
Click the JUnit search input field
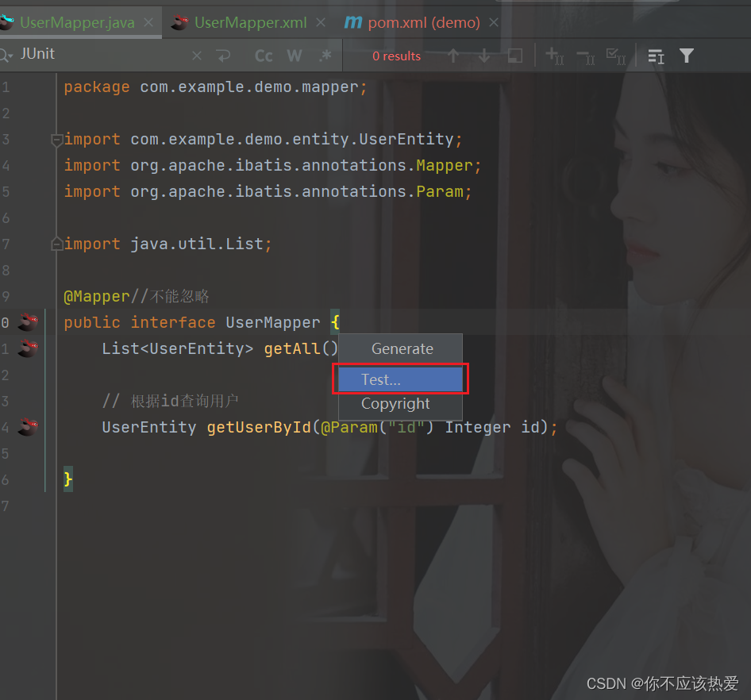point(95,56)
